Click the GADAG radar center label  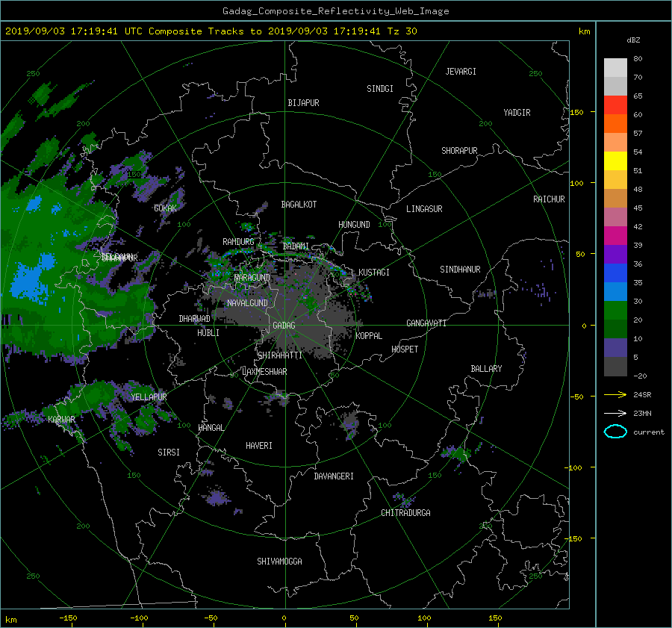coord(284,326)
